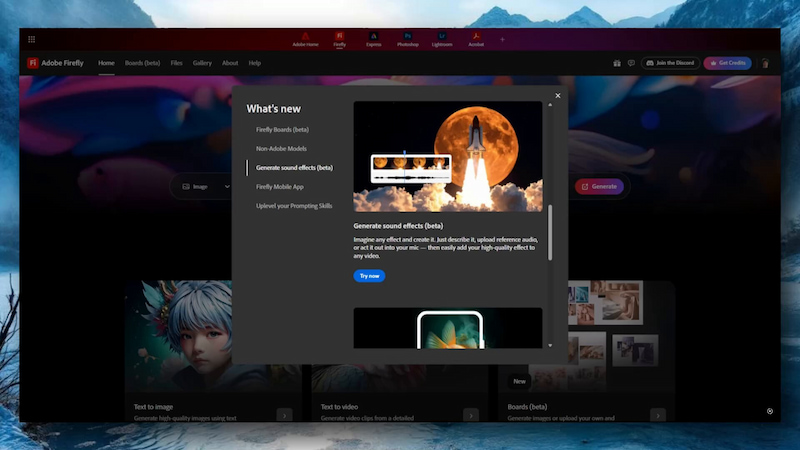This screenshot has width=800, height=450.
Task: Open the Acrobat app icon
Action: [476, 39]
